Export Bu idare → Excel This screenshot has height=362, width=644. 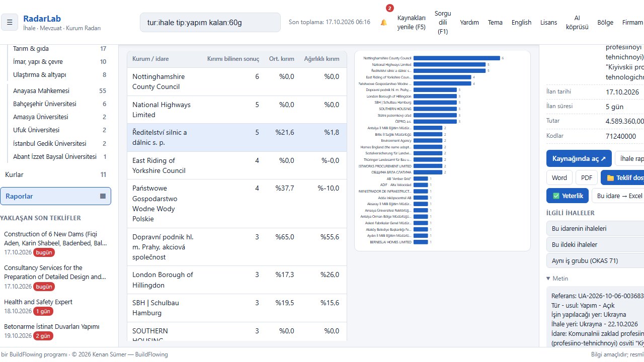(619, 196)
